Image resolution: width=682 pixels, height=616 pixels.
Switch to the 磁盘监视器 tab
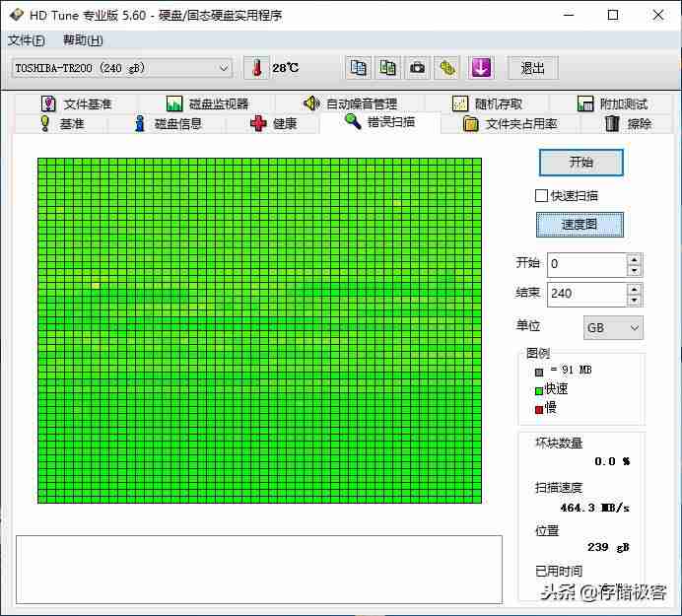[x=208, y=103]
